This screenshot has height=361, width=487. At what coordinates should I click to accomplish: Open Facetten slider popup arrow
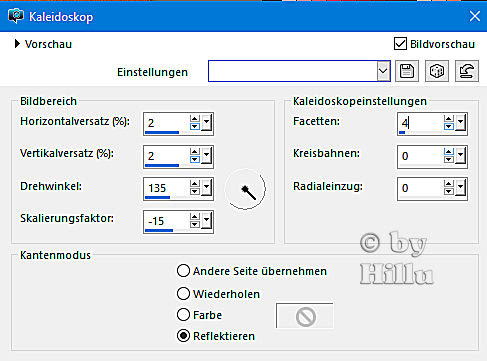pyautogui.click(x=461, y=123)
